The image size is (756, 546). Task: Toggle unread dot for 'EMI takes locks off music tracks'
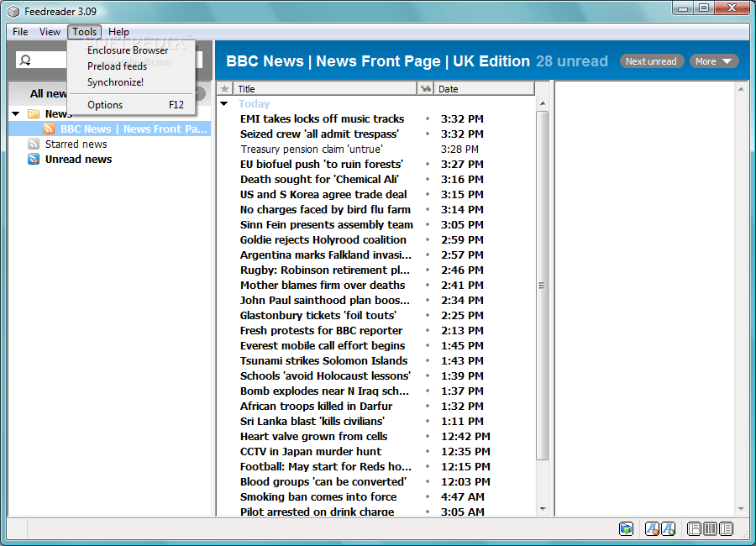tap(428, 118)
